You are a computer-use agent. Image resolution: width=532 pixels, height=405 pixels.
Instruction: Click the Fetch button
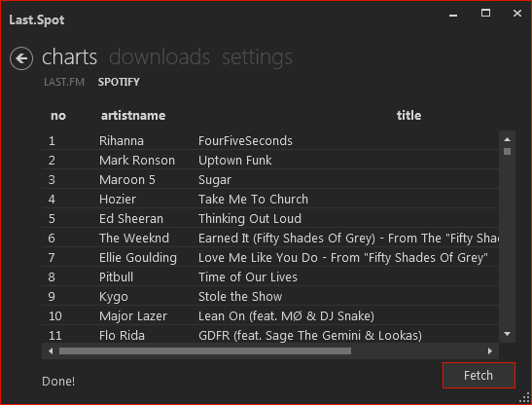[x=479, y=376]
